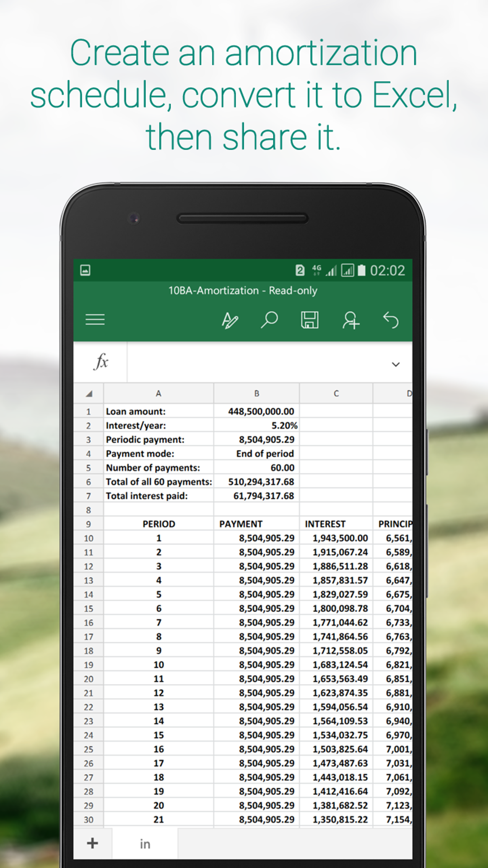488x868 pixels.
Task: Share workbook via add person icon
Action: click(x=351, y=320)
